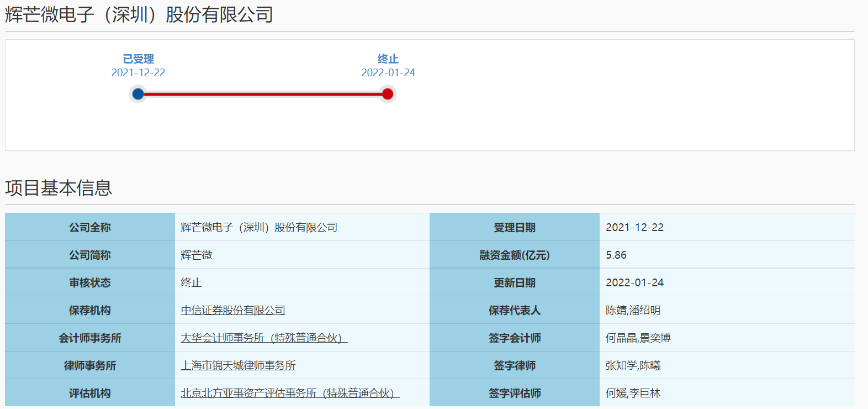Image resolution: width=868 pixels, height=409 pixels.
Task: Select the appraisers 何媛,李巨林
Action: click(633, 393)
